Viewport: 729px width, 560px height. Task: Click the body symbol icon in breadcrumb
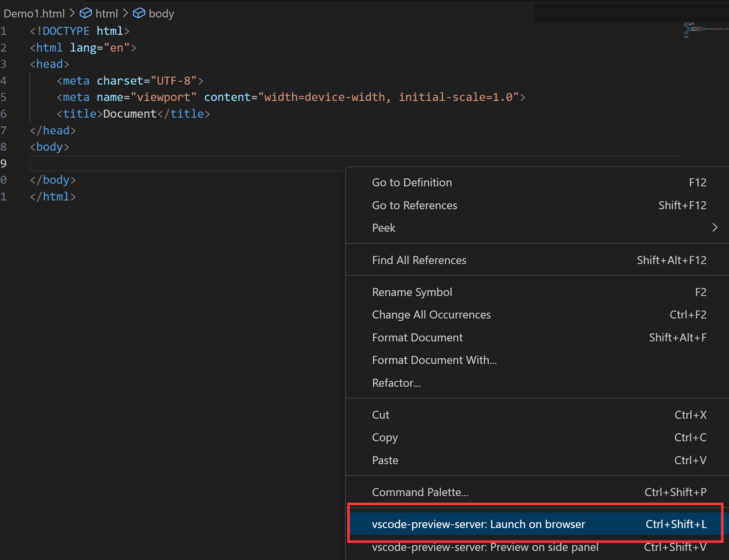tap(139, 13)
